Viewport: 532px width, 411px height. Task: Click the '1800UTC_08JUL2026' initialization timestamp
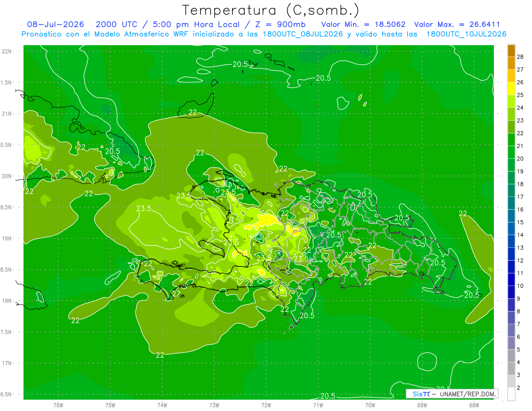click(301, 34)
